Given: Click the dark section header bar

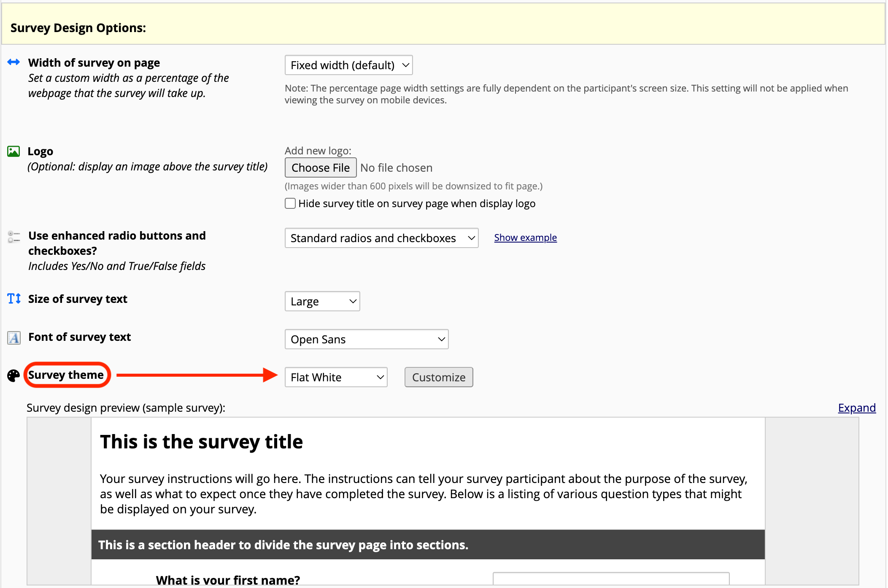Looking at the screenshot, I should [428, 545].
